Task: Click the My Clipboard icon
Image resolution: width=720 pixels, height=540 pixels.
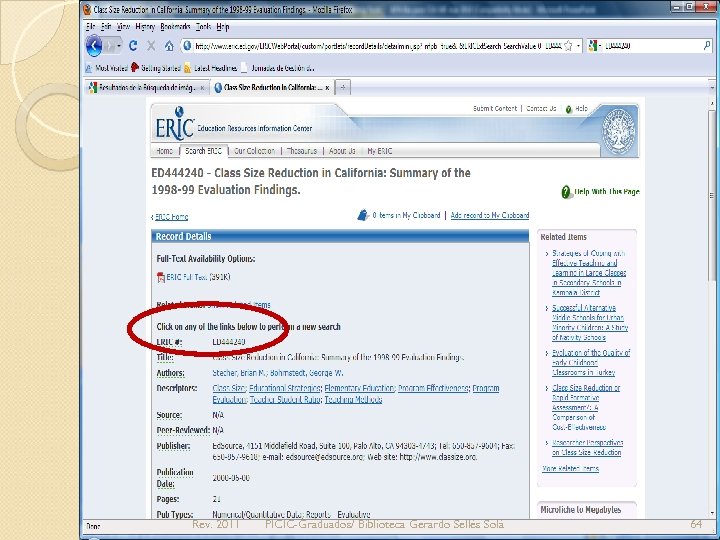Action: coord(363,215)
